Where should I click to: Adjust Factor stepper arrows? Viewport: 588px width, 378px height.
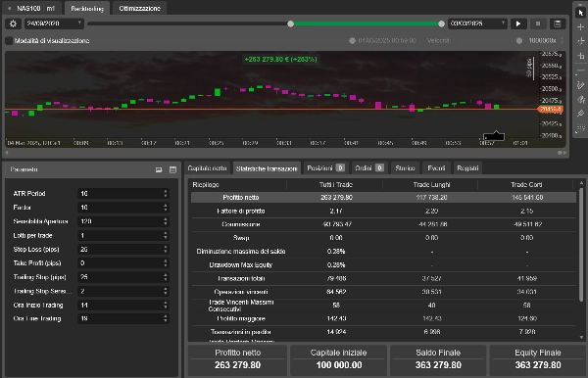pyautogui.click(x=166, y=208)
